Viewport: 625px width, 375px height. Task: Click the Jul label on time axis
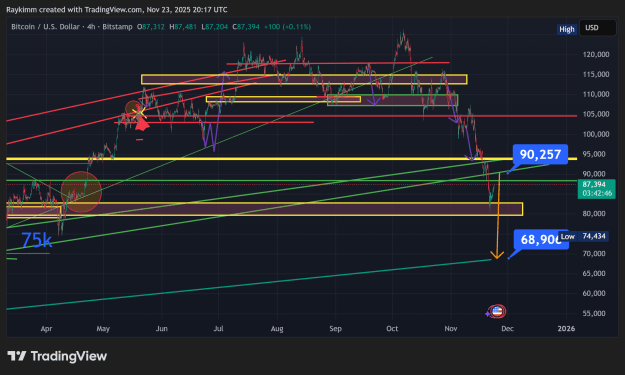(x=218, y=329)
